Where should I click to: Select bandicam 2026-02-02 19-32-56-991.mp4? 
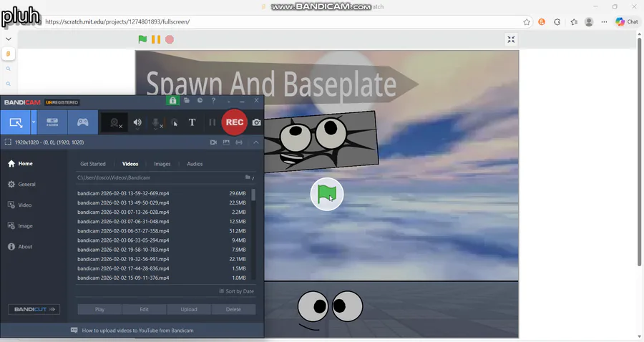[x=162, y=259]
